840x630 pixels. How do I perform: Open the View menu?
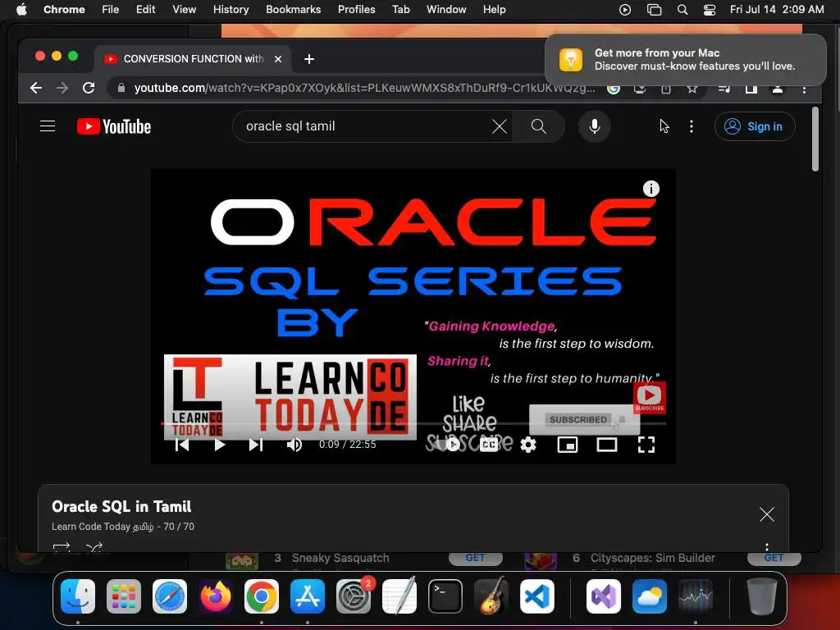184,10
